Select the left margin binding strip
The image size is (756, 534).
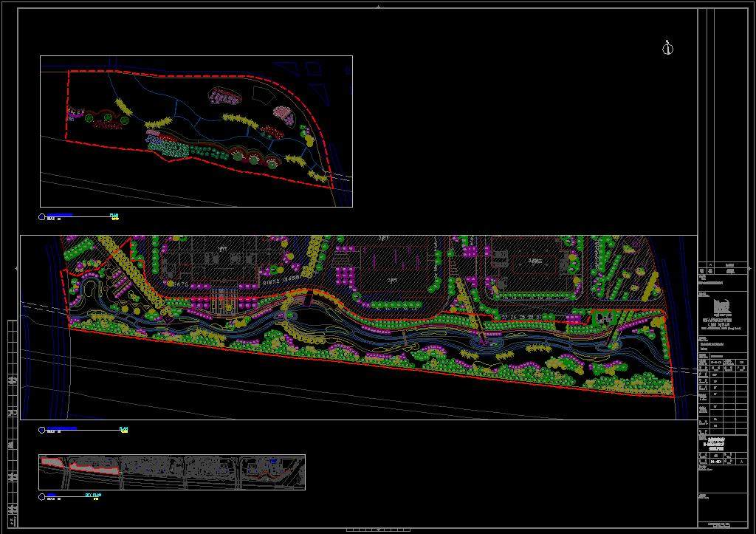click(x=12, y=421)
